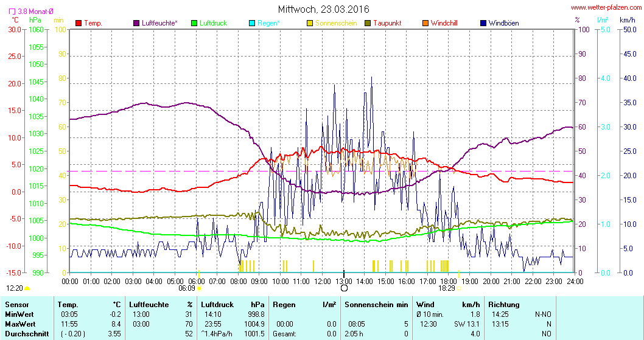Click average temperature value 3.55
Screen dimensions: 644x340
coord(114,334)
